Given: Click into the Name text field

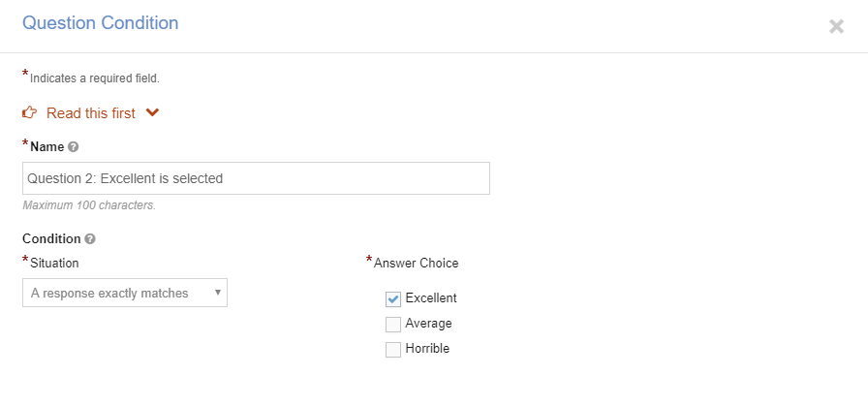Looking at the screenshot, I should pyautogui.click(x=256, y=178).
